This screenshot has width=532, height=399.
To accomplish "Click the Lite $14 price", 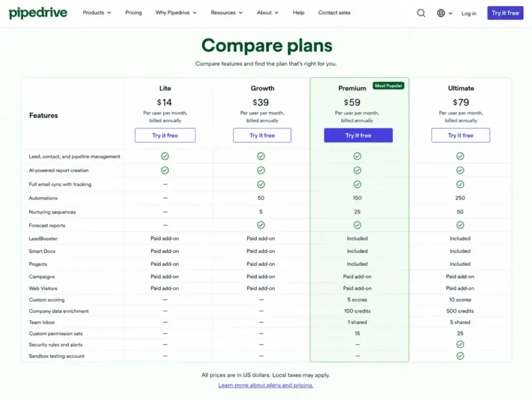I will 165,102.
